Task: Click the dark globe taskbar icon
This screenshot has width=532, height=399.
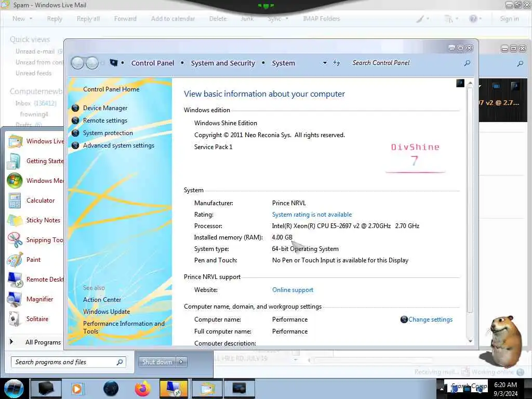Action: click(x=111, y=389)
